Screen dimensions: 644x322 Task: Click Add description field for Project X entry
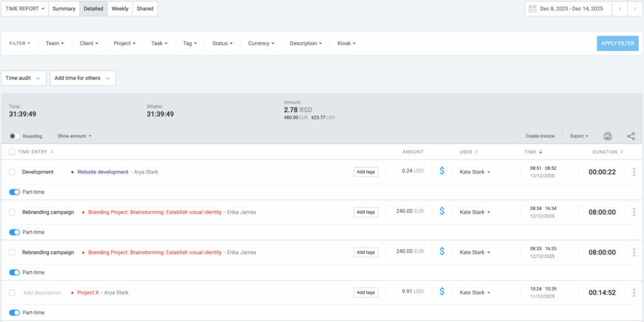pyautogui.click(x=42, y=292)
